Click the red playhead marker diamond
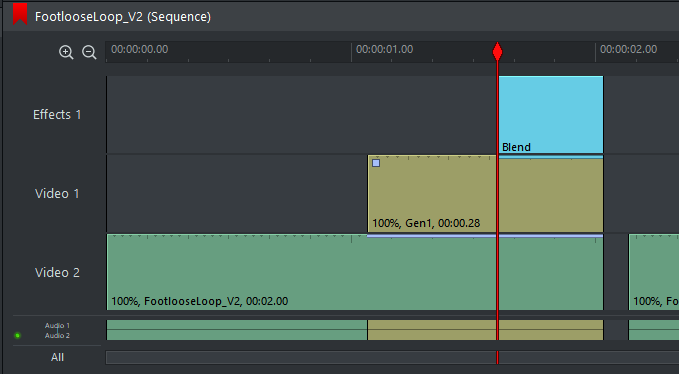The height and width of the screenshot is (374, 679). tap(498, 52)
